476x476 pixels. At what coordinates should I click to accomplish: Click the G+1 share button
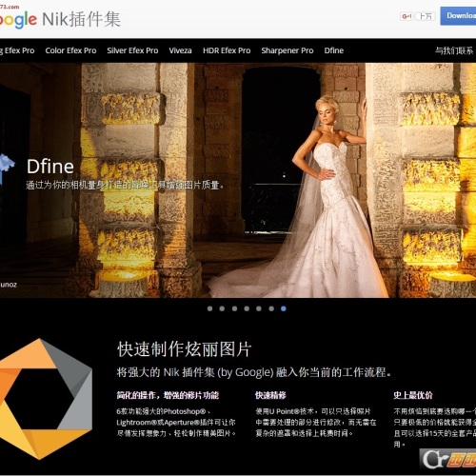pos(407,16)
